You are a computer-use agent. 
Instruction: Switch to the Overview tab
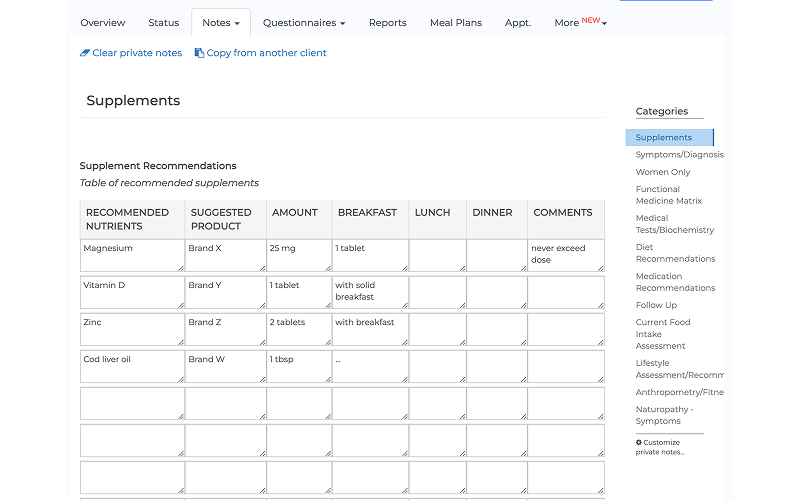[103, 23]
